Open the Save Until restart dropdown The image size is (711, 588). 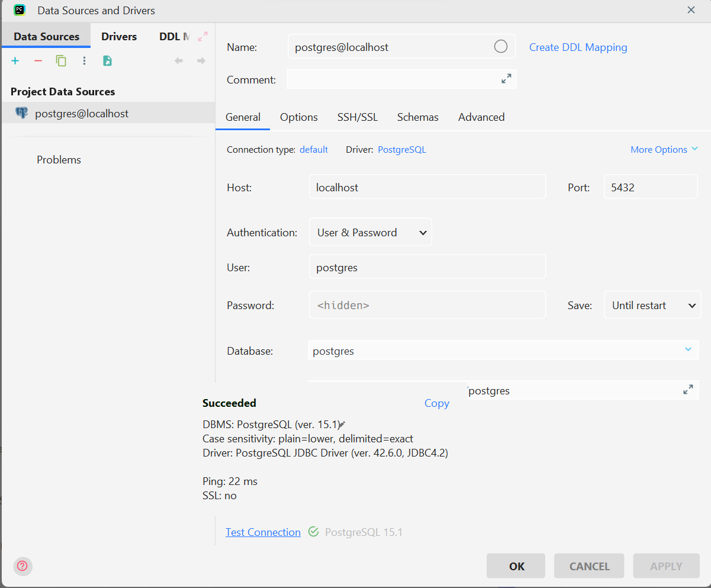652,305
